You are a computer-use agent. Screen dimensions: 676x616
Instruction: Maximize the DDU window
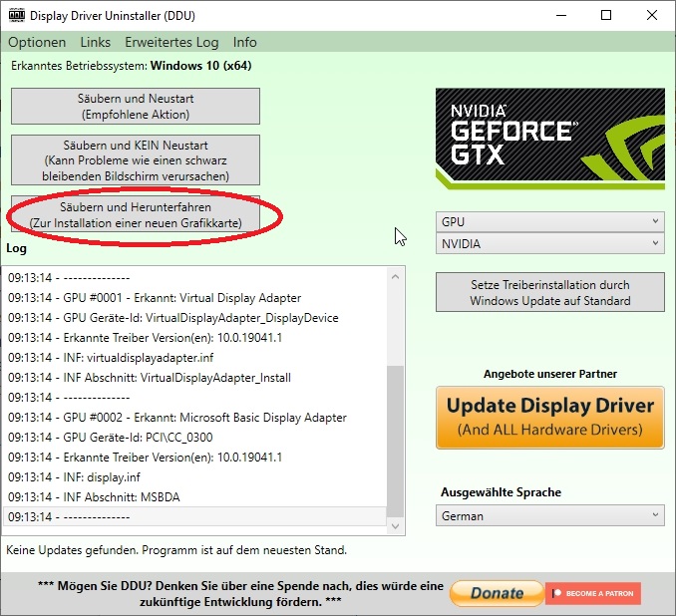click(606, 16)
